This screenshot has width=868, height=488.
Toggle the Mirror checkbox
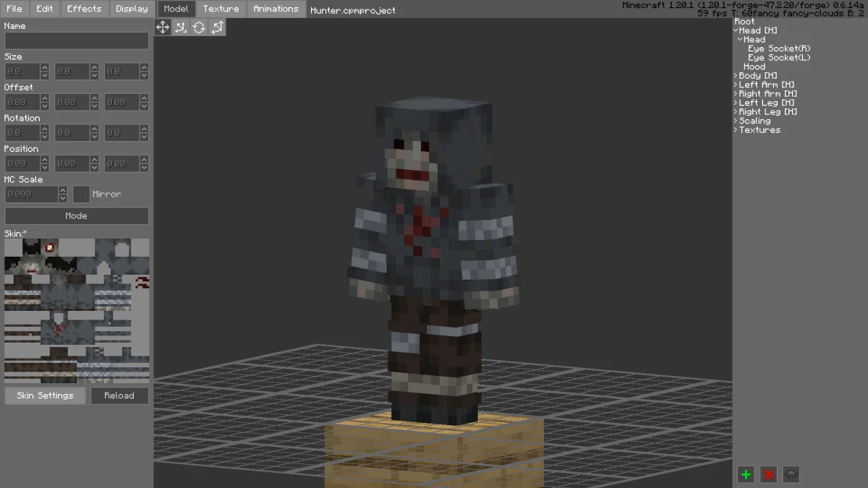coord(81,194)
